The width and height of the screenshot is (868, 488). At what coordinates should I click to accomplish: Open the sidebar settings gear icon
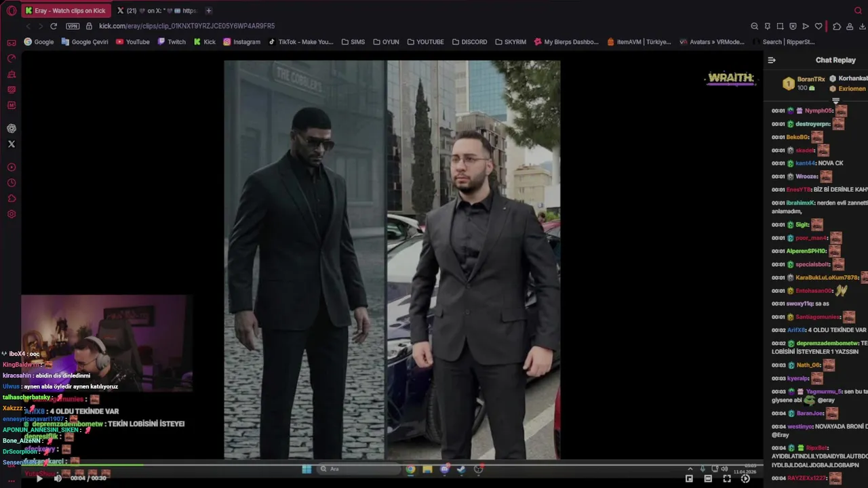click(x=12, y=214)
